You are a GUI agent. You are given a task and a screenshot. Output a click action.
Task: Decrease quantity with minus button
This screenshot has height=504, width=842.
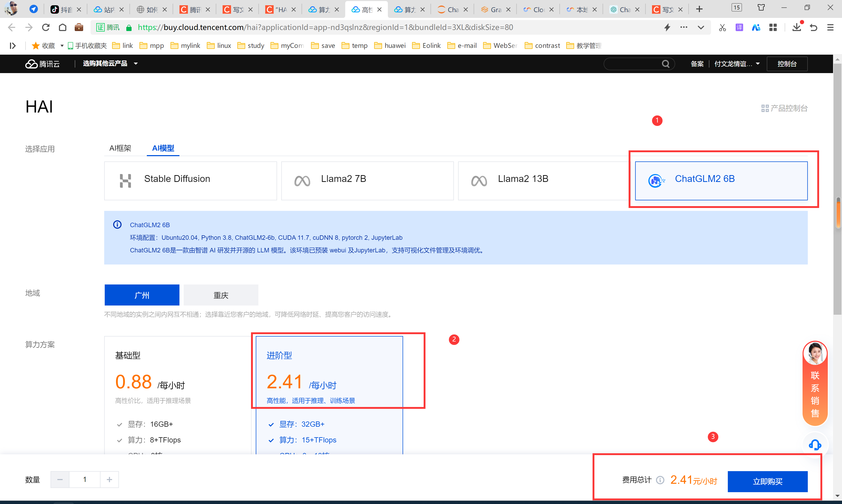(60, 480)
